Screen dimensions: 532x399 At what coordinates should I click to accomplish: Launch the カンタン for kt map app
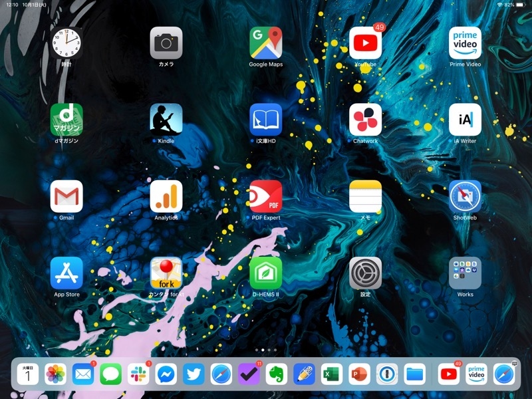tap(166, 273)
